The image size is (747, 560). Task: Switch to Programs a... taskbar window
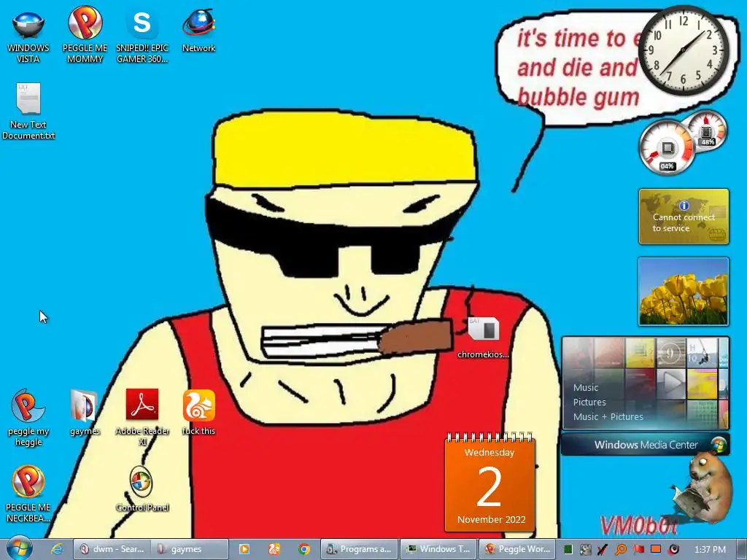359,549
